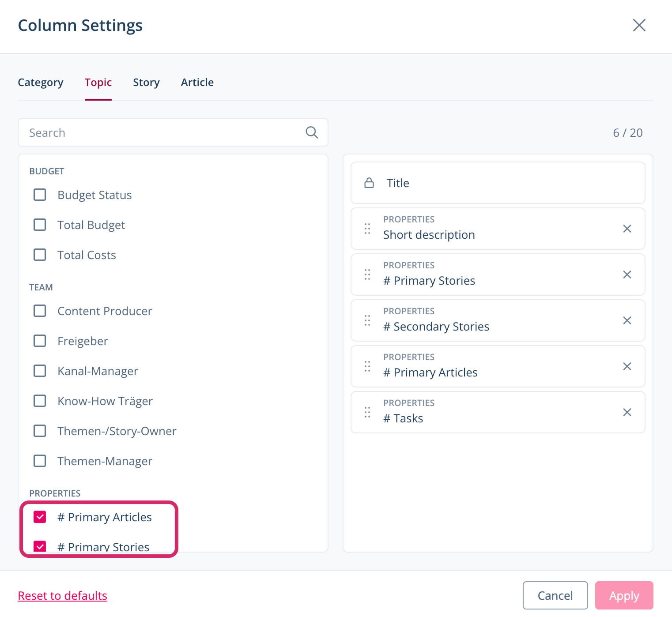Close the Column Settings dialog
This screenshot has height=617, width=672.
click(x=639, y=25)
